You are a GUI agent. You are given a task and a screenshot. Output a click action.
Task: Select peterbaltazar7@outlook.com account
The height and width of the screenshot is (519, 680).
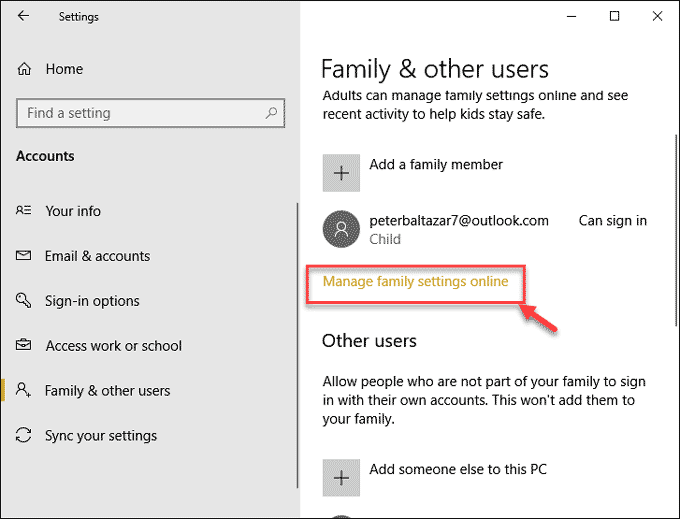[x=459, y=221]
